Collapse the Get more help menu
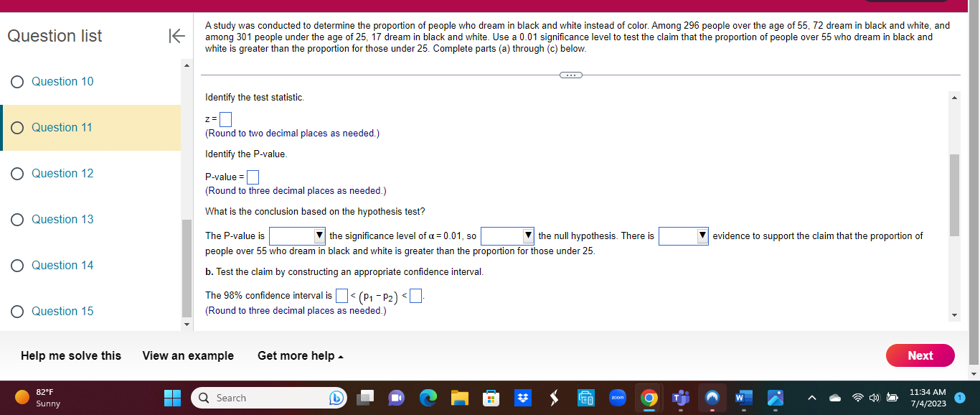Viewport: 980px width, 415px height. coord(301,355)
